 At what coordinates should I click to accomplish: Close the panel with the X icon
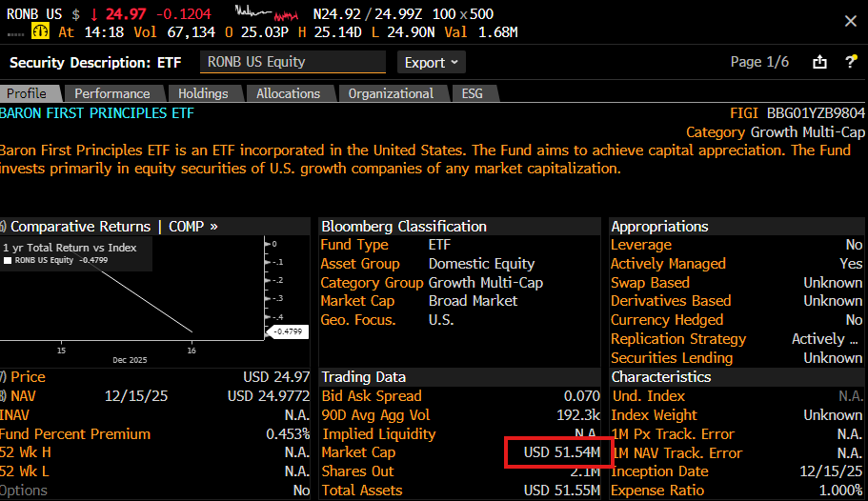[x=850, y=21]
